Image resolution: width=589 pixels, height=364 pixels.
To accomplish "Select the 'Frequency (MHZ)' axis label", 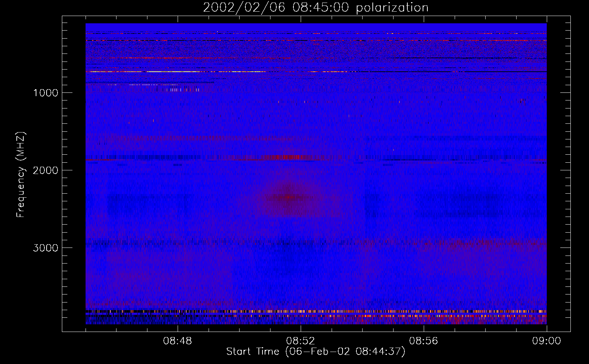I will 21,175.
